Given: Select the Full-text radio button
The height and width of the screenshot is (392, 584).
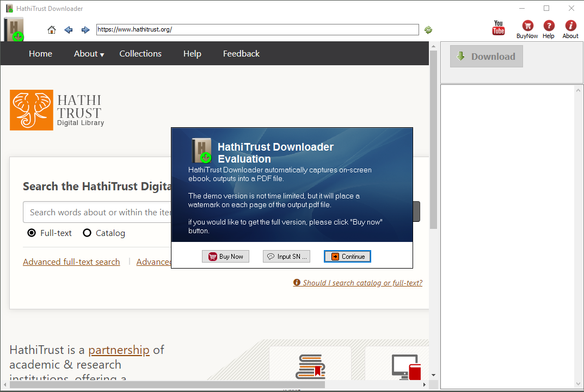Looking at the screenshot, I should tap(32, 233).
